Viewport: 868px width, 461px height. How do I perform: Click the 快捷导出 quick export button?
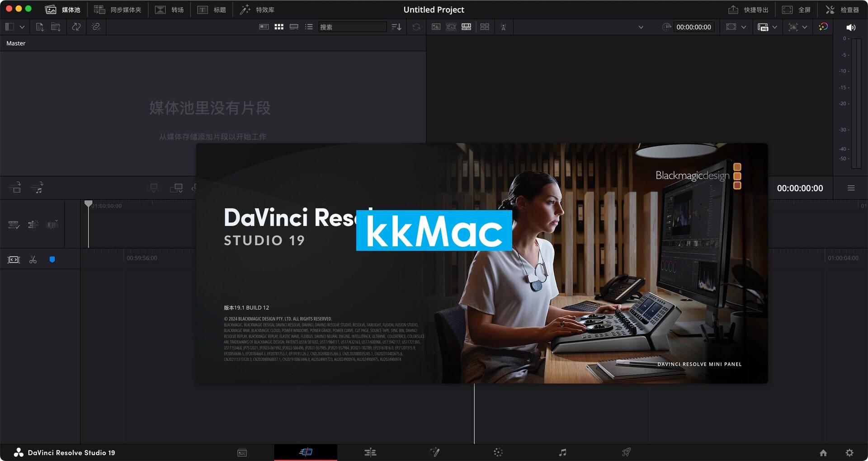pos(748,9)
